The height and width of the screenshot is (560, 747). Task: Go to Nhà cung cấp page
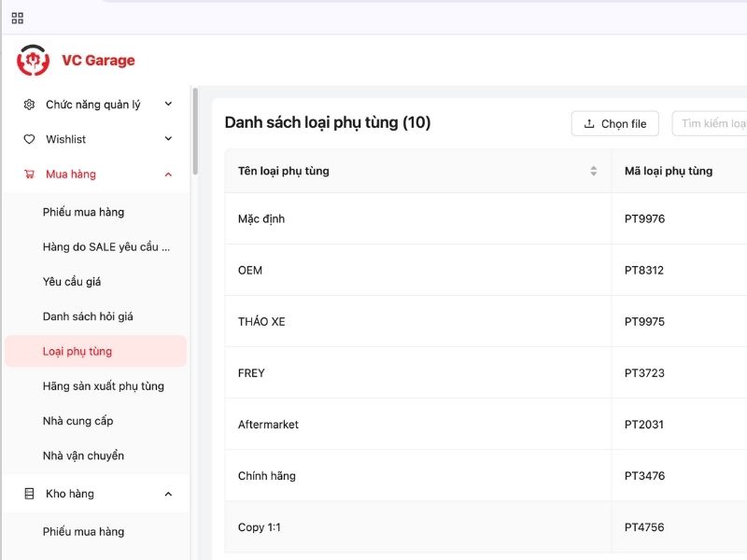pos(78,421)
